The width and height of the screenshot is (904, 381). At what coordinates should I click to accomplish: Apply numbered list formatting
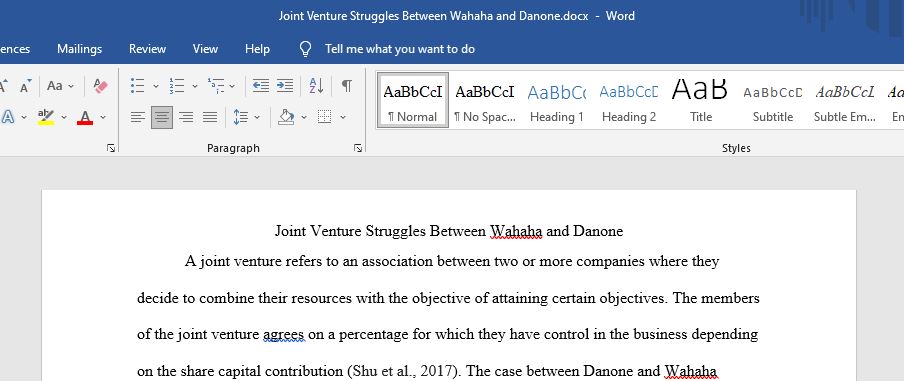coord(176,86)
